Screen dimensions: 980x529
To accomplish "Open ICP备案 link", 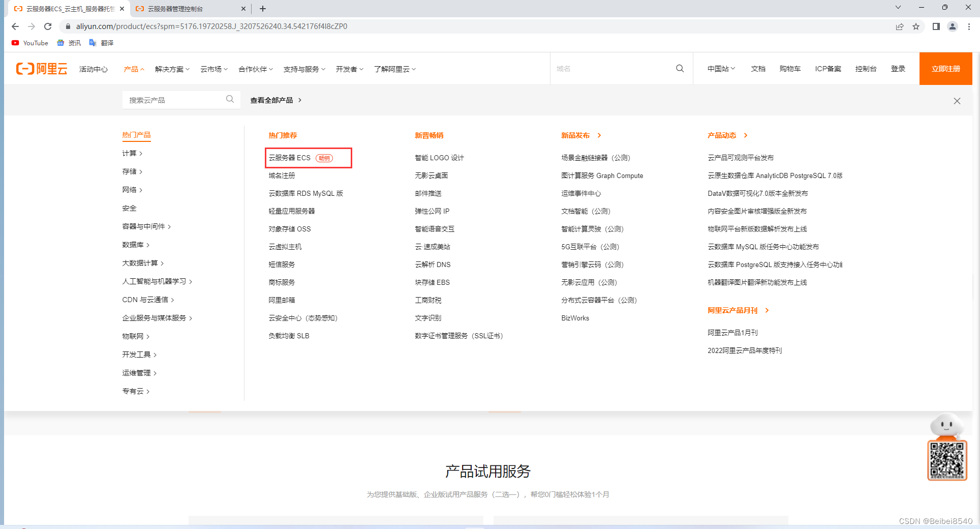I will pyautogui.click(x=828, y=69).
